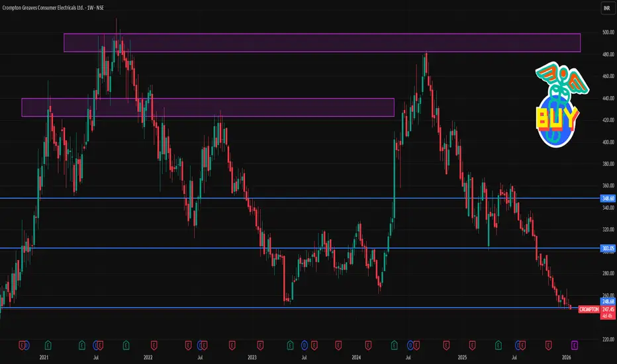This screenshot has width=617, height=364.
Task: Click the 2021 time axis label
Action: (x=44, y=357)
